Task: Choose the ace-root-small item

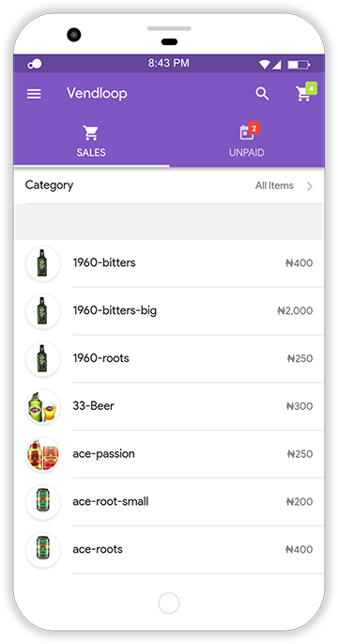Action: 169,502
